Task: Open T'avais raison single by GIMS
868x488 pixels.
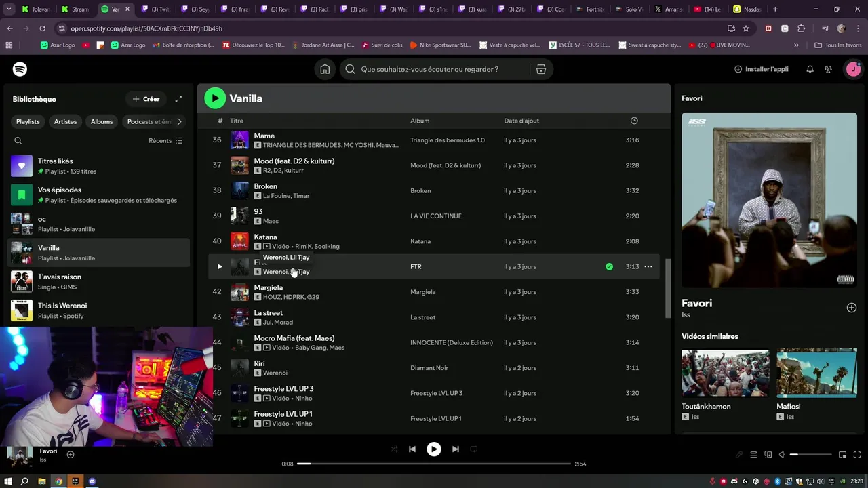Action: click(x=99, y=281)
